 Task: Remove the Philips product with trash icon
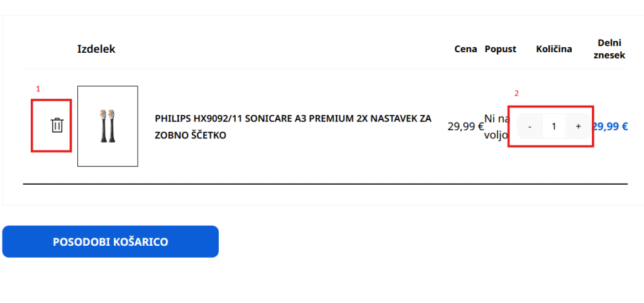point(57,125)
